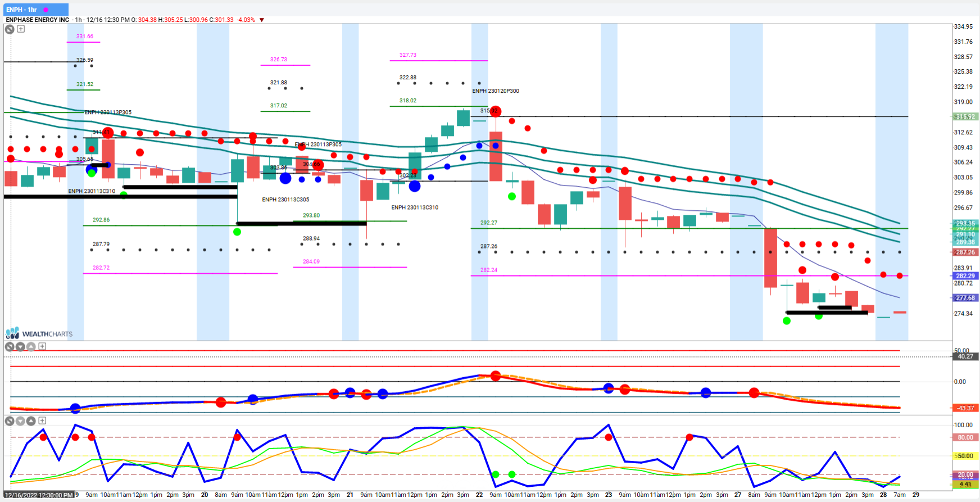Click the -43.37 value tag on indicator axis
Viewport: 980px width, 502px height.
coord(966,408)
